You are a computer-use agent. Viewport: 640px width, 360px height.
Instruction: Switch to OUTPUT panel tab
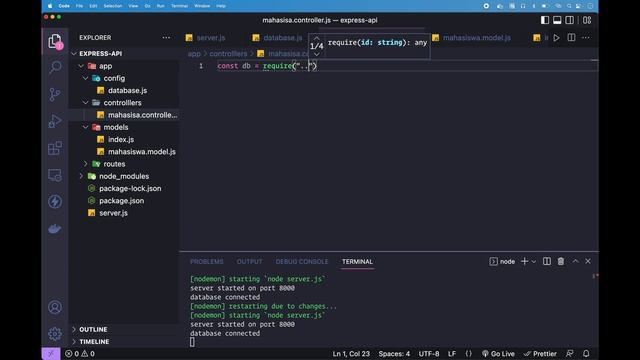tap(249, 262)
